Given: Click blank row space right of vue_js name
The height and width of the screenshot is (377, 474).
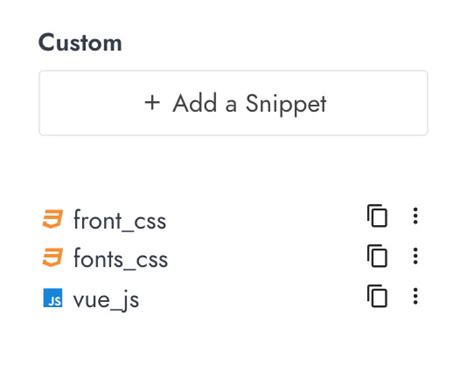Looking at the screenshot, I should (253, 298).
